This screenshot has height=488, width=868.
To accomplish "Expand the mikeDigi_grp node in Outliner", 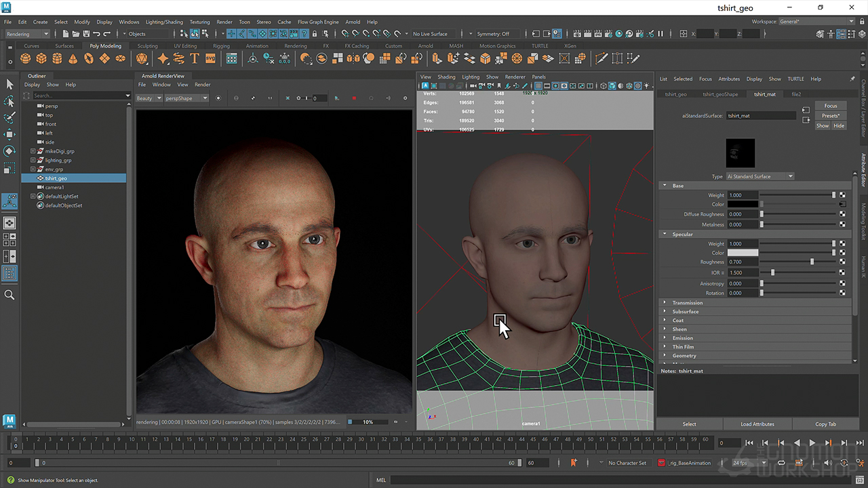I will pos(33,151).
